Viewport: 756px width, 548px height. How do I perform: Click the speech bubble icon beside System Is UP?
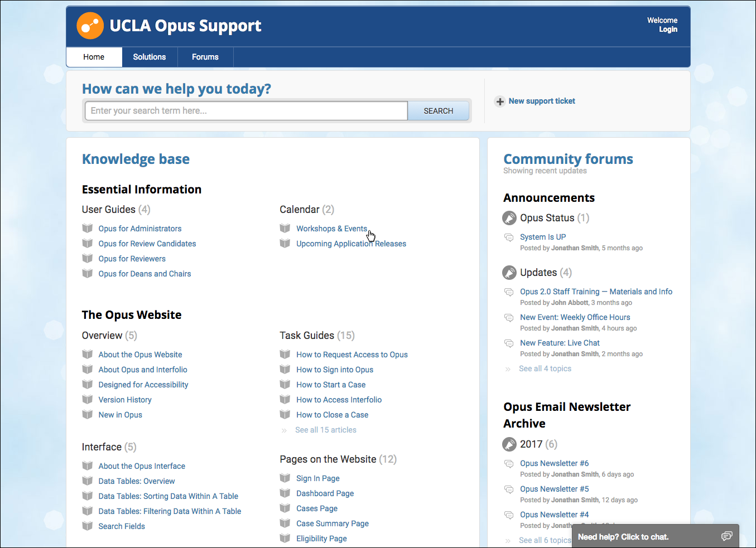click(x=509, y=237)
